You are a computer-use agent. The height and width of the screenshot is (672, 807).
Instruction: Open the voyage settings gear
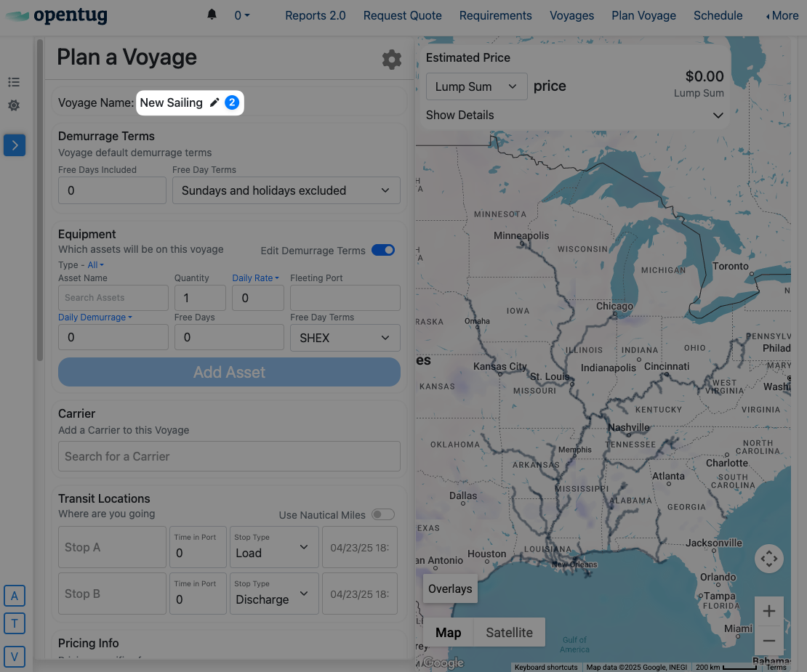(x=392, y=60)
